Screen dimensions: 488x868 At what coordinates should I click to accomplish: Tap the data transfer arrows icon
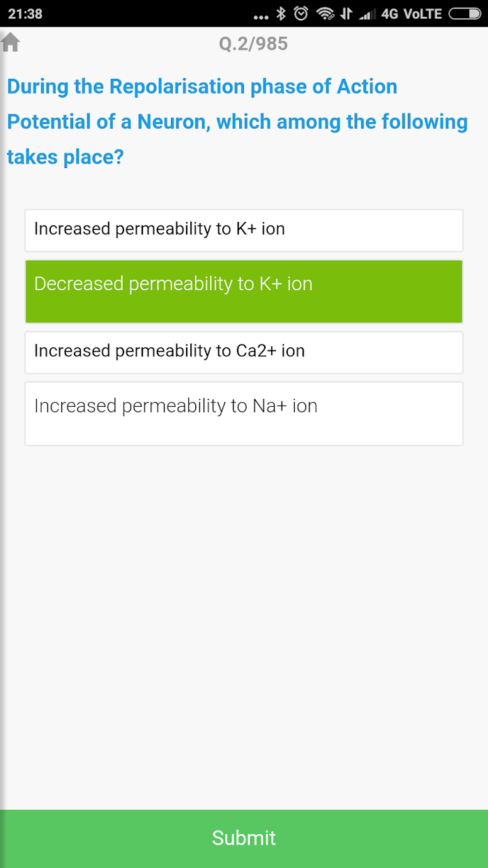pyautogui.click(x=346, y=13)
